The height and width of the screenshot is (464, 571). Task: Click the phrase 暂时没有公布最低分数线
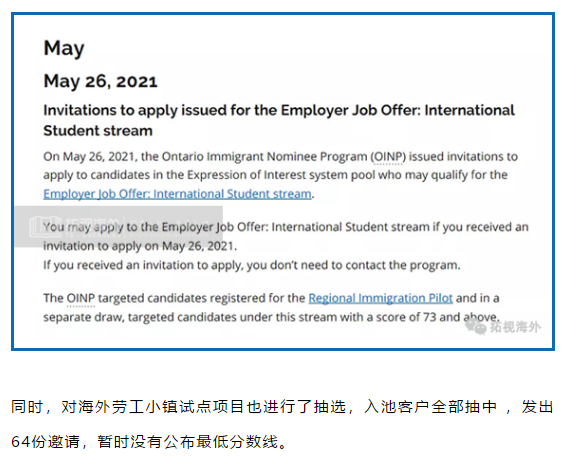(x=188, y=442)
